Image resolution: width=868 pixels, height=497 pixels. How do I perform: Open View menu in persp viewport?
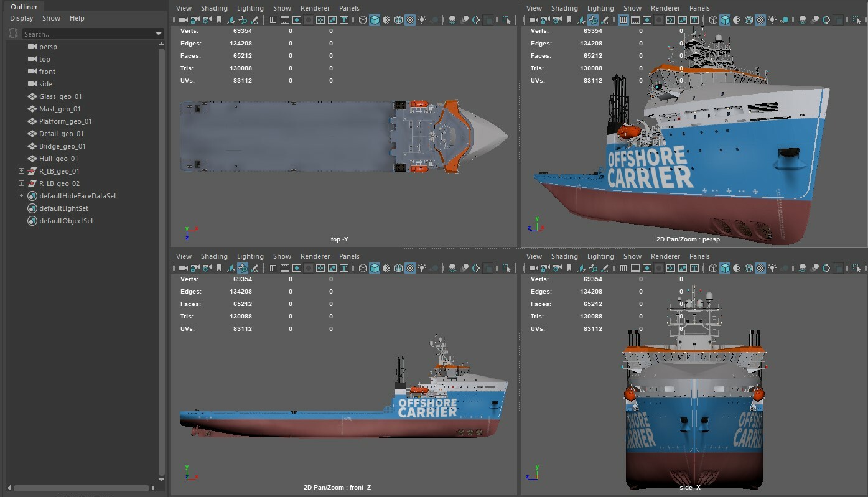[534, 8]
